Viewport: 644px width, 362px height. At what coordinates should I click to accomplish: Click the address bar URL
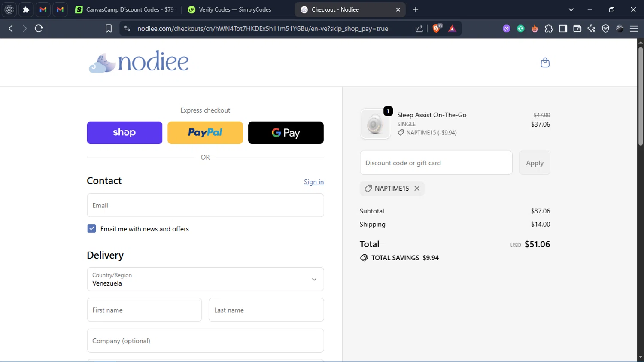point(263,28)
